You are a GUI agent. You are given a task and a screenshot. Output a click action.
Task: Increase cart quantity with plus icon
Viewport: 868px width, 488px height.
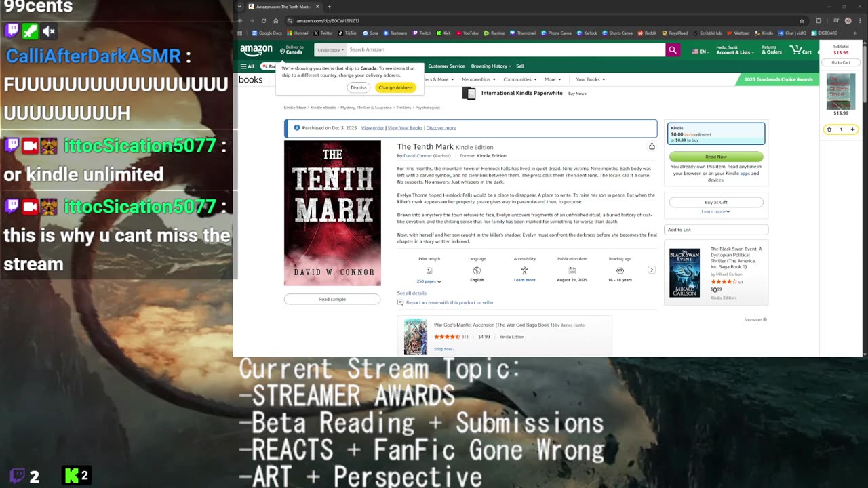[852, 129]
